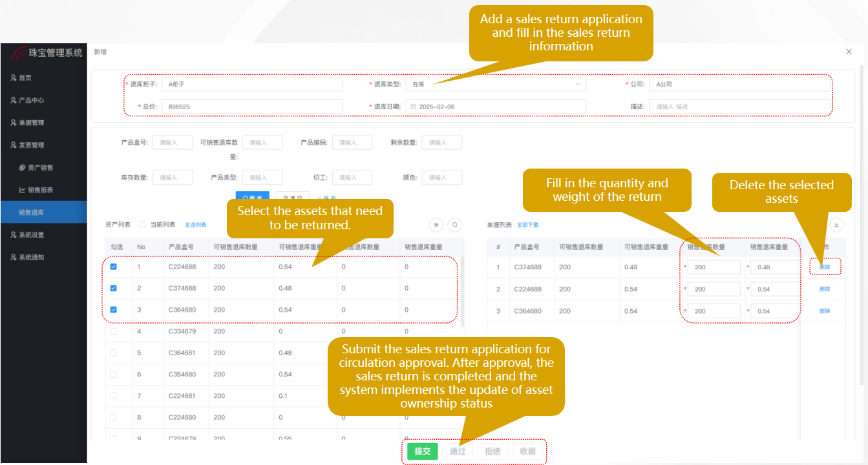
Task: Expand the 产品中心 sidebar menu
Action: (31, 100)
